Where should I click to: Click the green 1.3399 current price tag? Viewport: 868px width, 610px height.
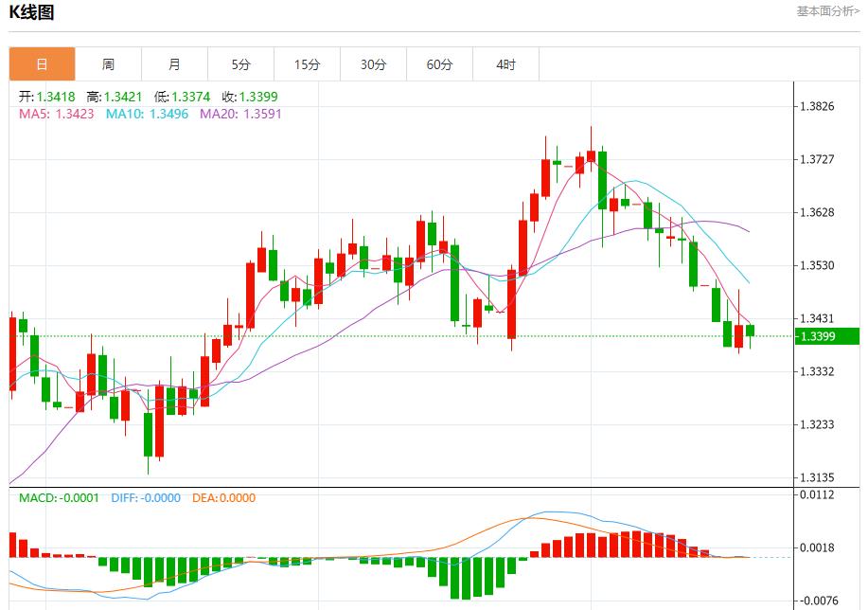point(826,336)
